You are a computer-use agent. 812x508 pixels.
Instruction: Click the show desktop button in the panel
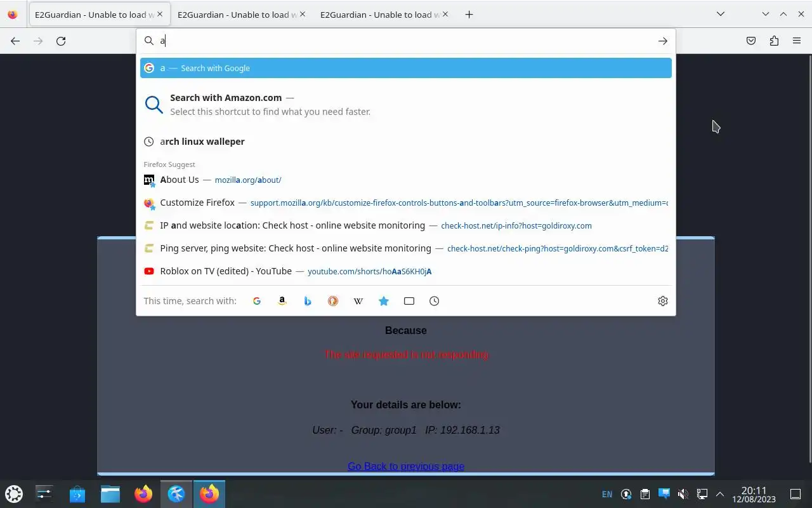coord(796,494)
